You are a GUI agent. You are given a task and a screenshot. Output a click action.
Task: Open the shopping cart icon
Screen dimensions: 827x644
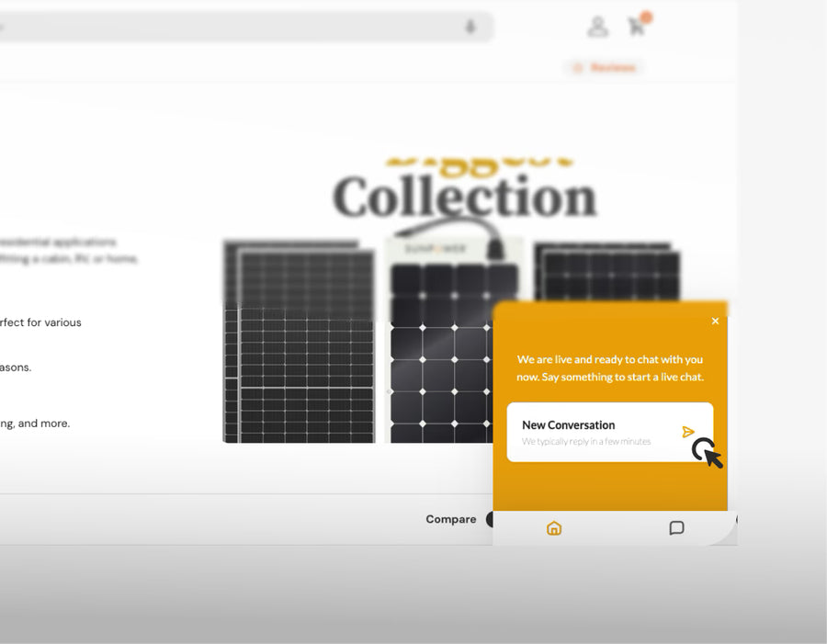click(x=636, y=26)
